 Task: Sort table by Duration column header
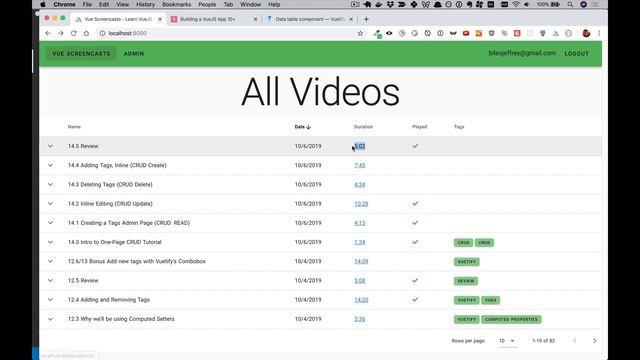pyautogui.click(x=363, y=127)
